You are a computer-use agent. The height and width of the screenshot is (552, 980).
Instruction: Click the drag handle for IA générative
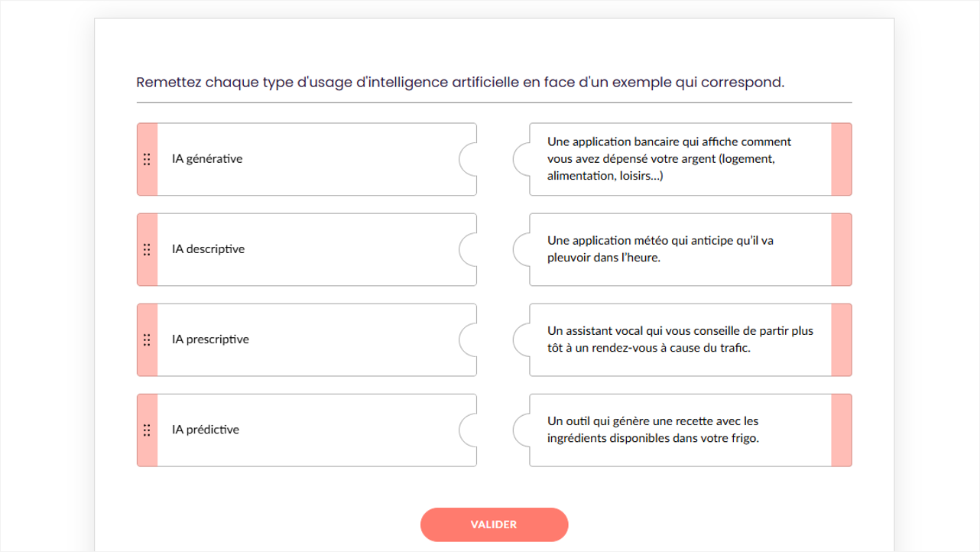click(147, 159)
